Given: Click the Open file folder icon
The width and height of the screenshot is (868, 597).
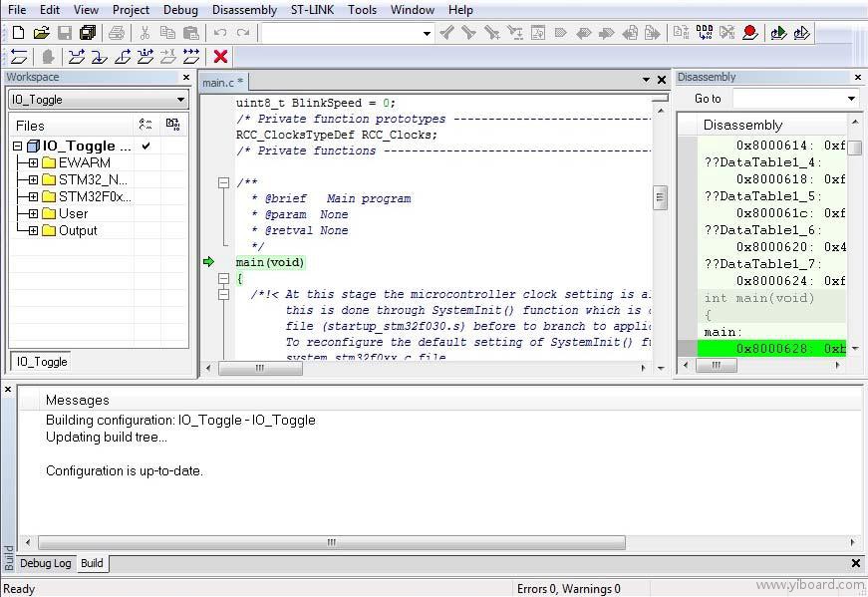Looking at the screenshot, I should click(41, 33).
